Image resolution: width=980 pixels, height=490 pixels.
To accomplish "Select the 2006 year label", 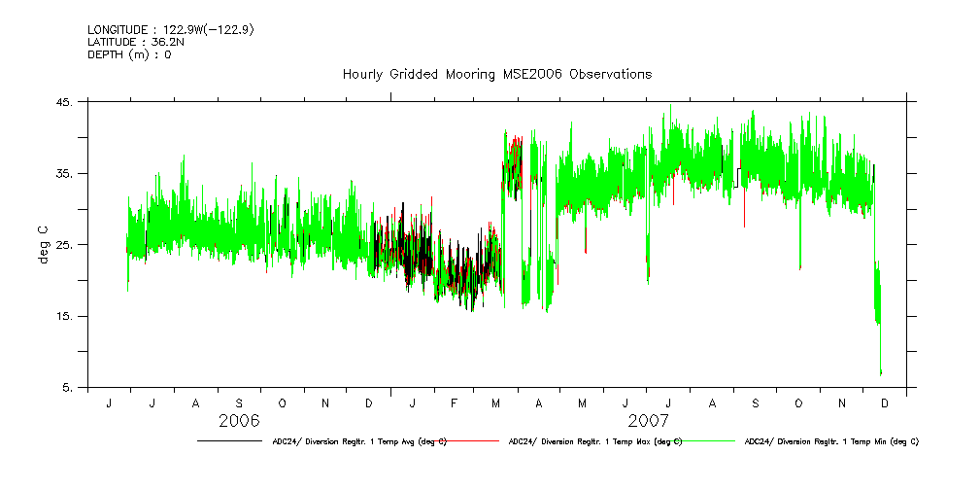I will (239, 421).
